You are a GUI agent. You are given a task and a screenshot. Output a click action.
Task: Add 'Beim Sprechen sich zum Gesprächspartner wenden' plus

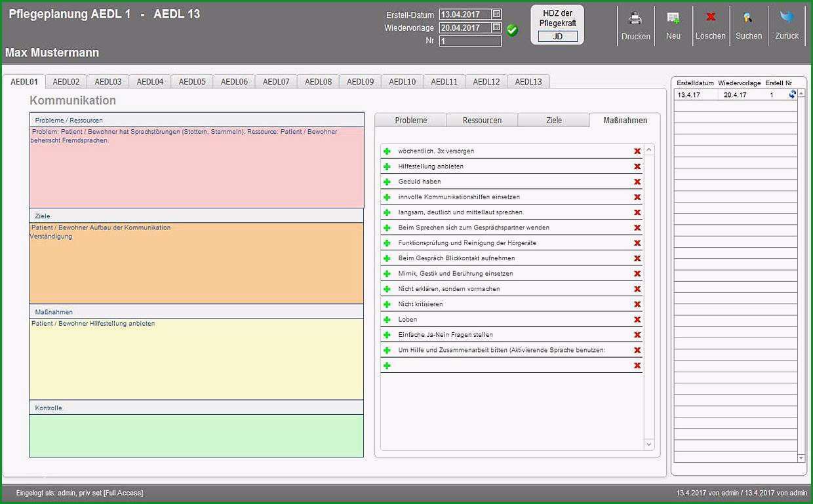[x=387, y=228]
